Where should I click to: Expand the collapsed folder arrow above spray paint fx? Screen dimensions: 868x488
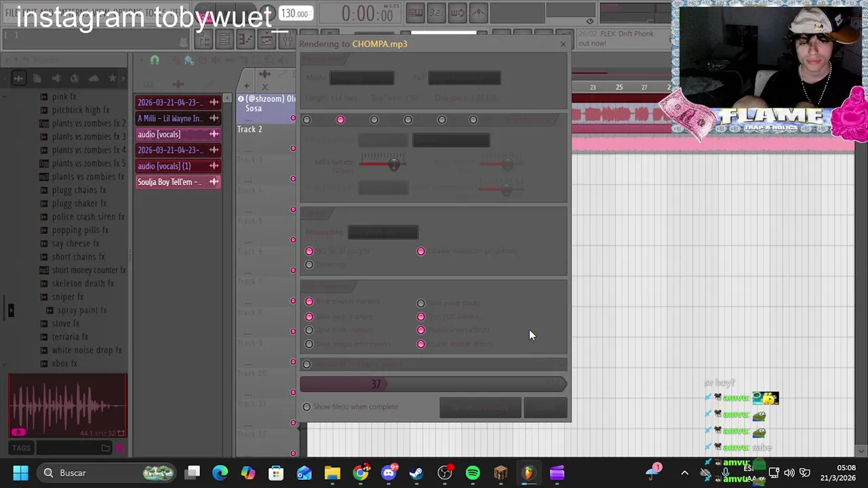tap(10, 310)
